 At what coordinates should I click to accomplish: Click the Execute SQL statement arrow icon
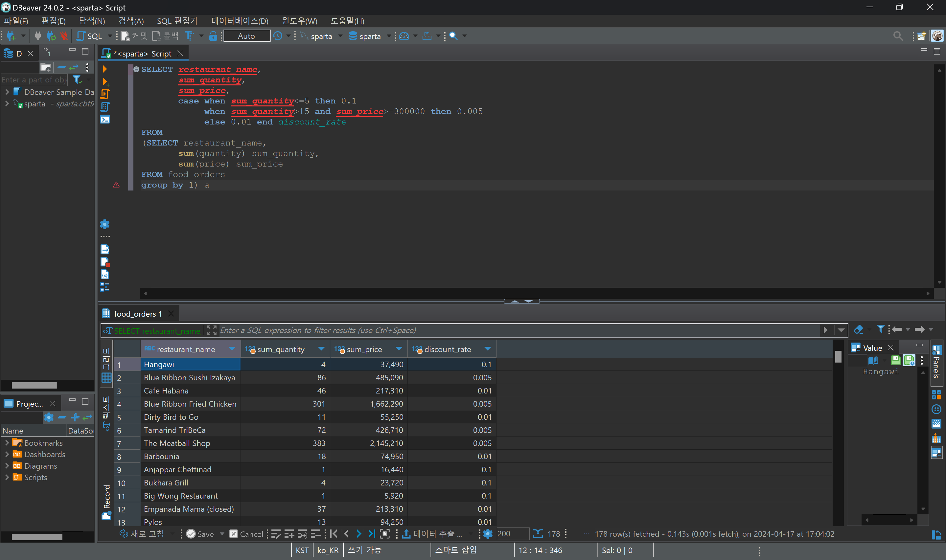(105, 69)
